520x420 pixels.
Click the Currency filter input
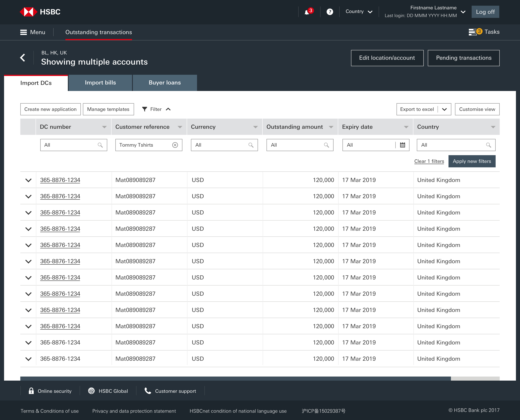click(224, 145)
